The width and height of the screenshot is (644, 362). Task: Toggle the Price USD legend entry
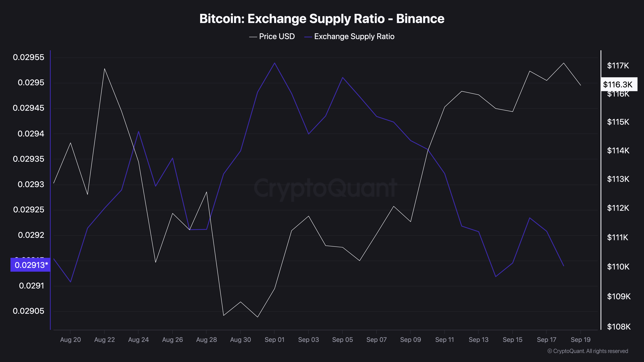click(x=276, y=37)
